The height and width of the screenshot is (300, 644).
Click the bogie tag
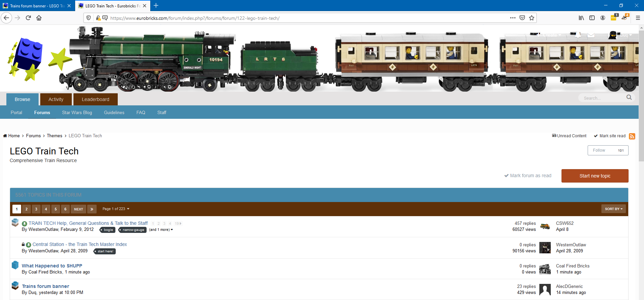pos(108,230)
